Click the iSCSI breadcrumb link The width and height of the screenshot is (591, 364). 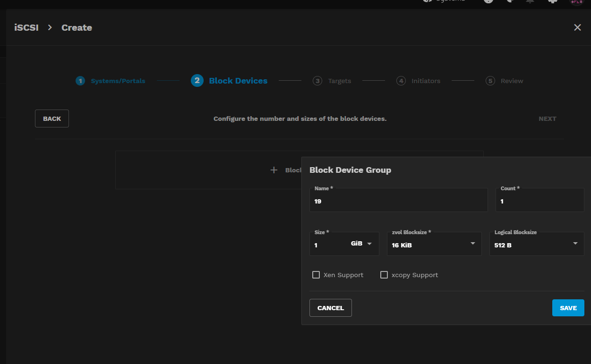click(x=26, y=27)
